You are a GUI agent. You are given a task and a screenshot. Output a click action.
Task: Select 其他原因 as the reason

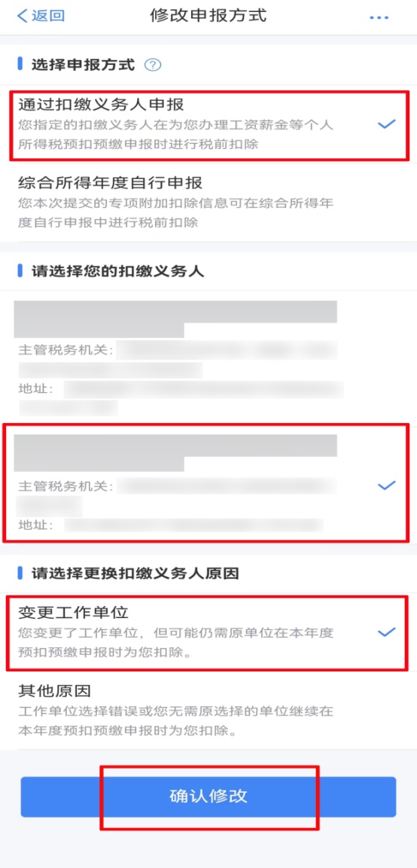(x=208, y=711)
